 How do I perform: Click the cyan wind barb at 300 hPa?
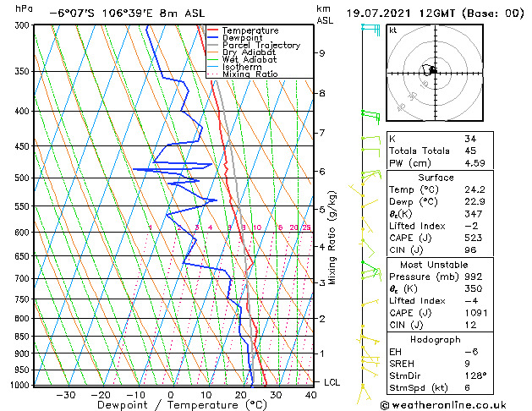370,29
